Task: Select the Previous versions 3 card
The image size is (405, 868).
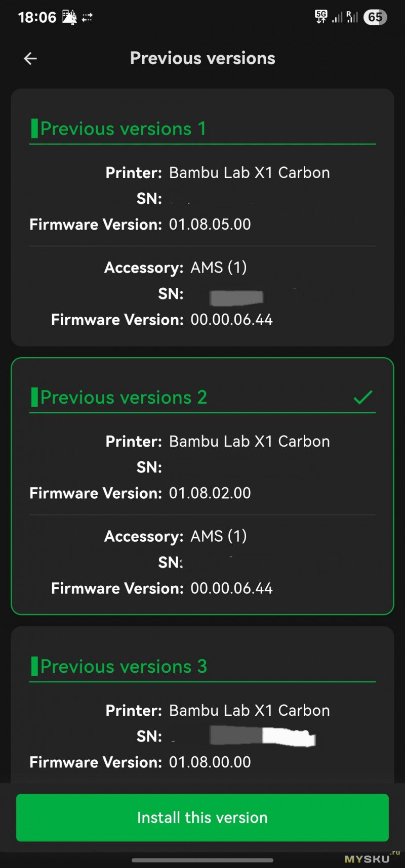Action: tap(202, 705)
